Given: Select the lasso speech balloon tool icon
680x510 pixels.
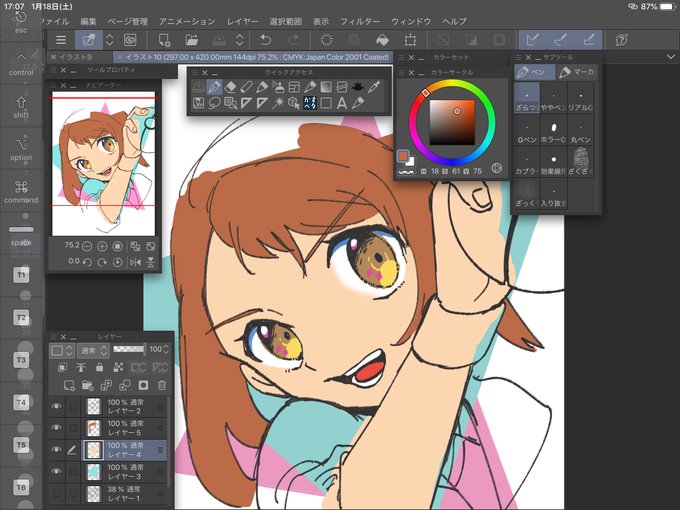Looking at the screenshot, I should tap(214, 103).
